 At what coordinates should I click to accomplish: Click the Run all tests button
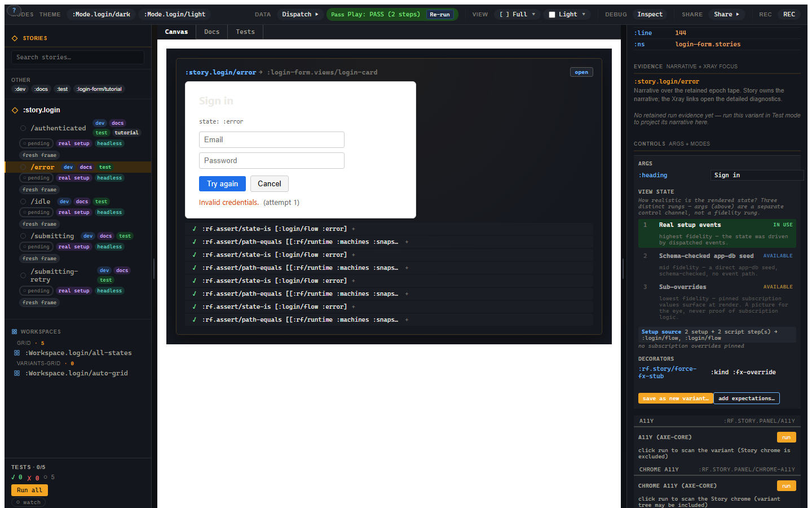point(29,490)
